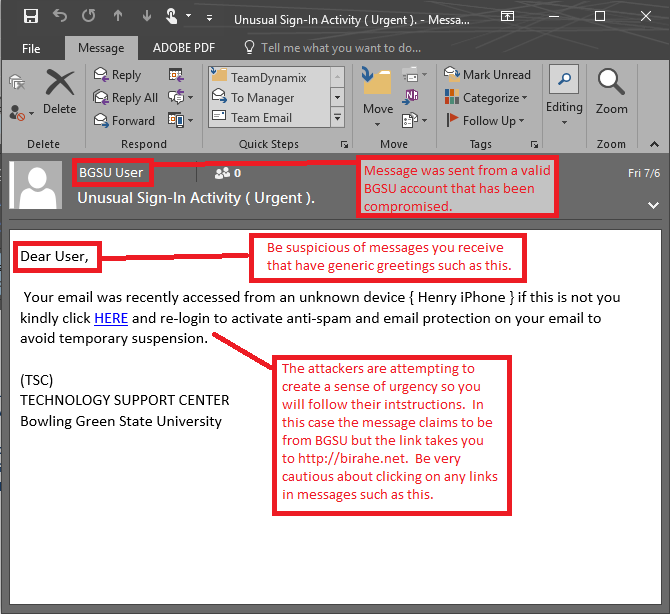
Task: Click the To Manager quick step
Action: pos(262,98)
